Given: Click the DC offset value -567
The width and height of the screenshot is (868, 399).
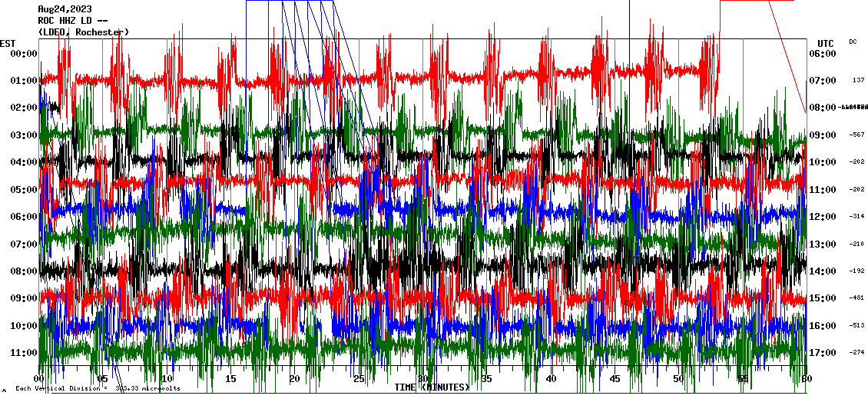Looking at the screenshot, I should [x=857, y=135].
